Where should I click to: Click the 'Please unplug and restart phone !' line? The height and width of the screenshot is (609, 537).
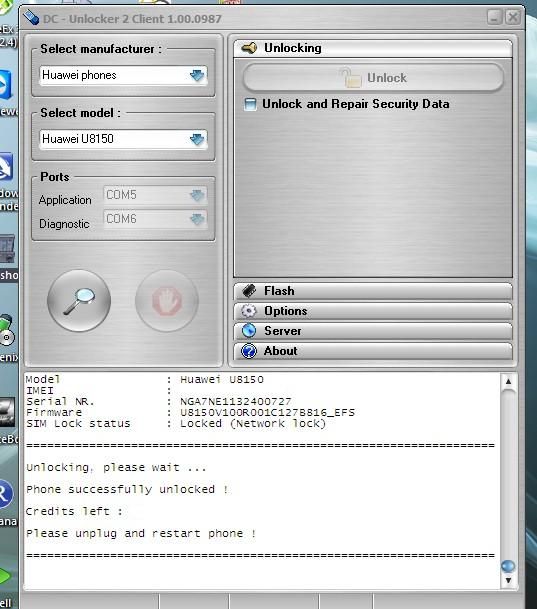[141, 534]
